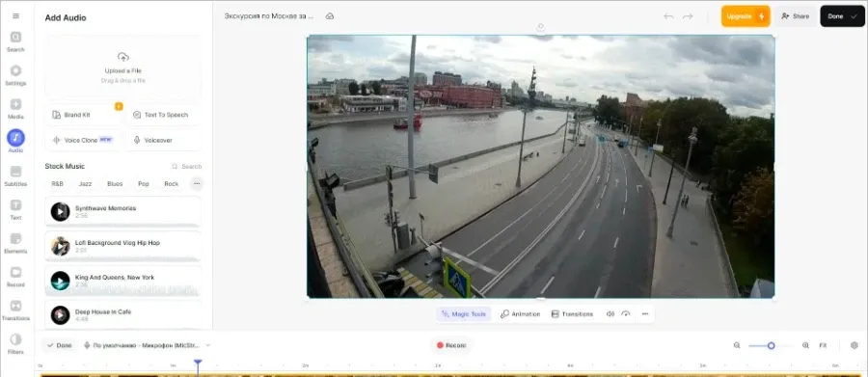This screenshot has height=377, width=868.
Task: Click the Stock Music search field
Action: [186, 167]
